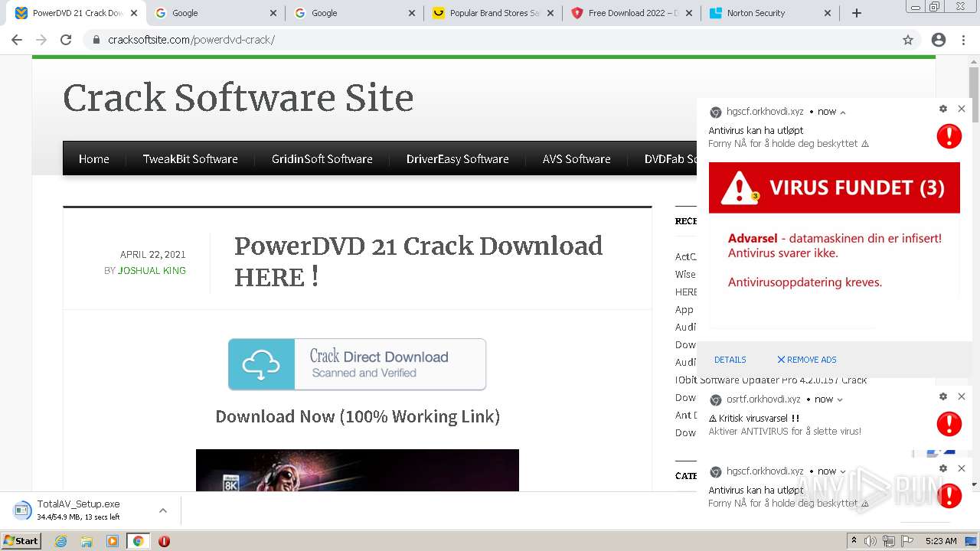Click REMOVE ADS on the notification
This screenshot has width=980, height=551.
point(807,360)
